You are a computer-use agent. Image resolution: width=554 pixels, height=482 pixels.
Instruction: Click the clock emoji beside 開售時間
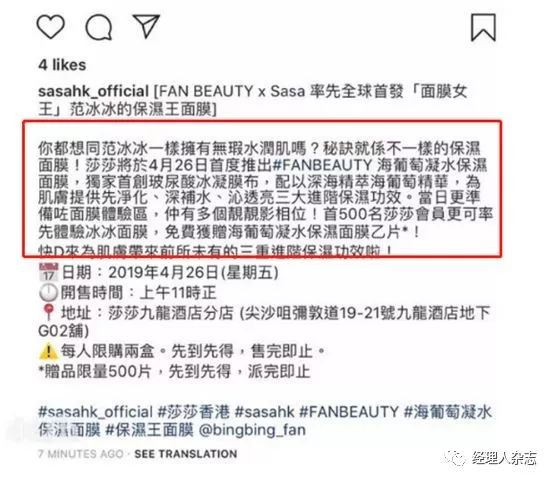(48, 292)
